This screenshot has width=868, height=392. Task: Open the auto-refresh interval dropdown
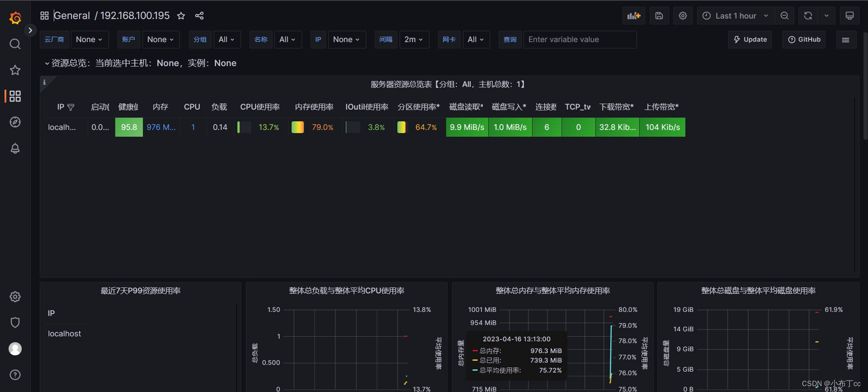tap(826, 16)
